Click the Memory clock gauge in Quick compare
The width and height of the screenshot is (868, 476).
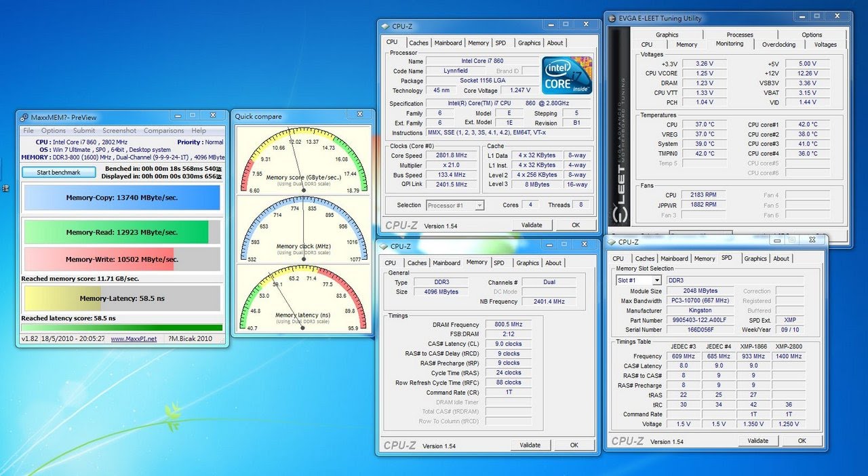point(303,229)
